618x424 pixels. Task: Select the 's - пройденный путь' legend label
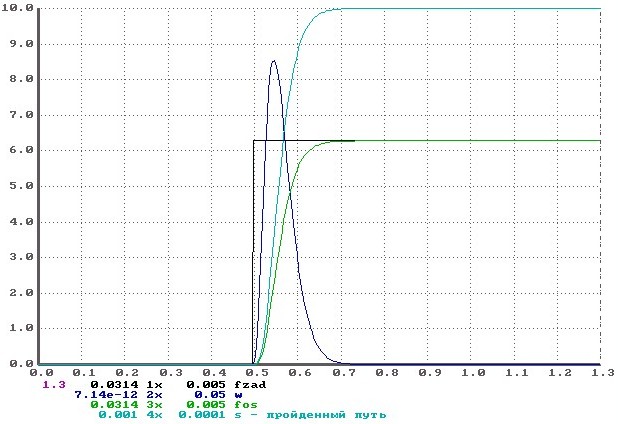click(x=310, y=415)
